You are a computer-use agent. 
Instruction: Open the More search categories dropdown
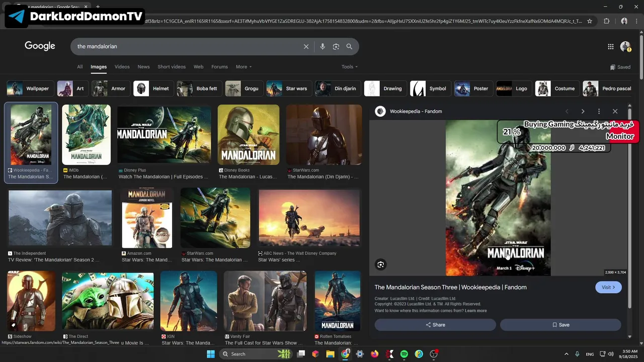(x=244, y=67)
